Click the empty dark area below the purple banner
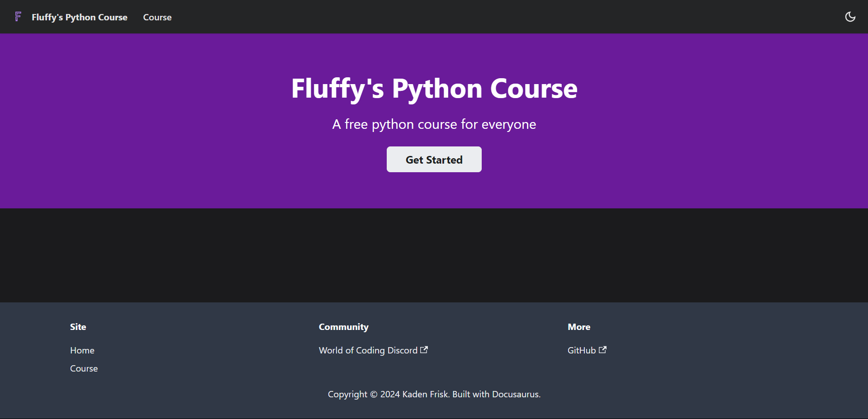This screenshot has width=868, height=419. point(434,255)
